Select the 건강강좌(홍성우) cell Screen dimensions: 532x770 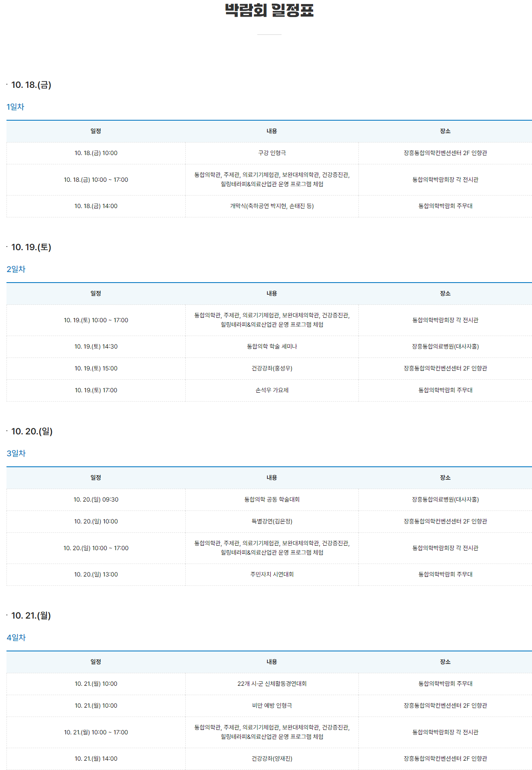tap(272, 368)
